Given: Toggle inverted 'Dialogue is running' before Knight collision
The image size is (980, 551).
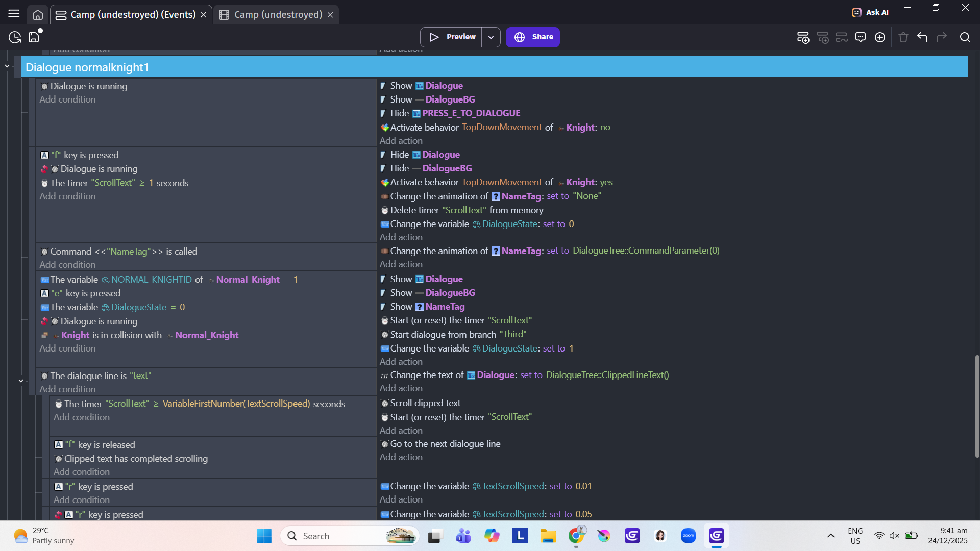Looking at the screenshot, I should point(44,321).
